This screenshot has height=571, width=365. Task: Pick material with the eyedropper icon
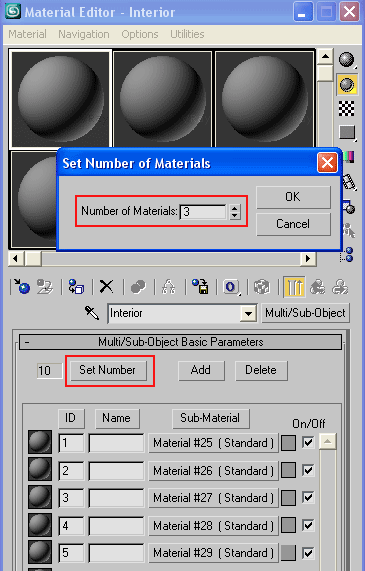point(92,312)
